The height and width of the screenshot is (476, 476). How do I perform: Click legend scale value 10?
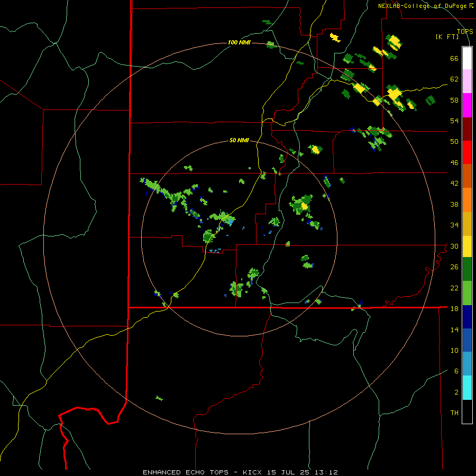pyautogui.click(x=454, y=350)
